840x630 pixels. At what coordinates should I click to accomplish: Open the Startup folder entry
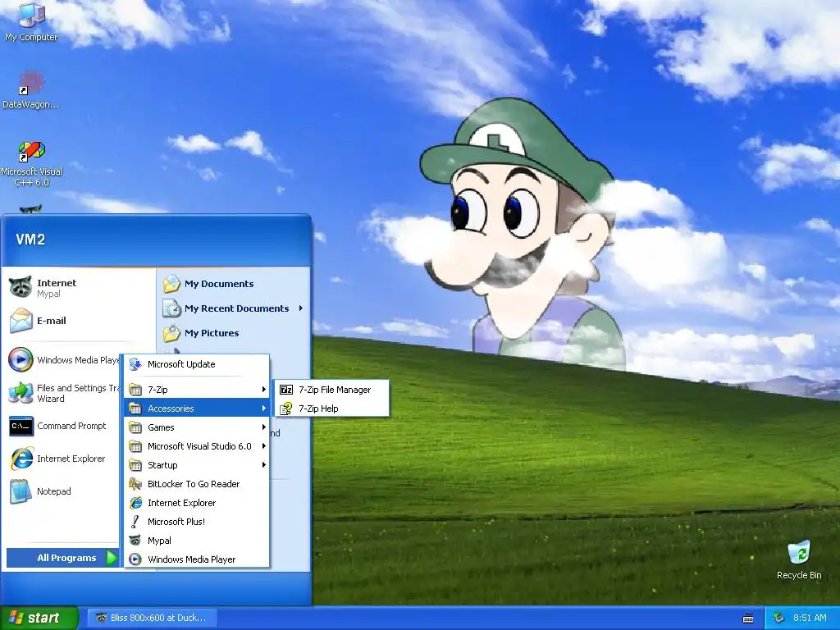196,465
